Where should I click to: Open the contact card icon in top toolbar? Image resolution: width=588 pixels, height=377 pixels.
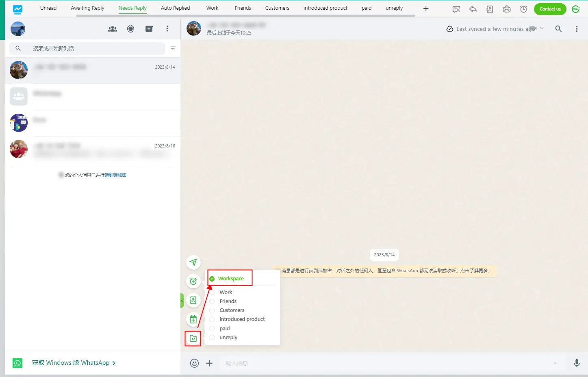(x=490, y=9)
